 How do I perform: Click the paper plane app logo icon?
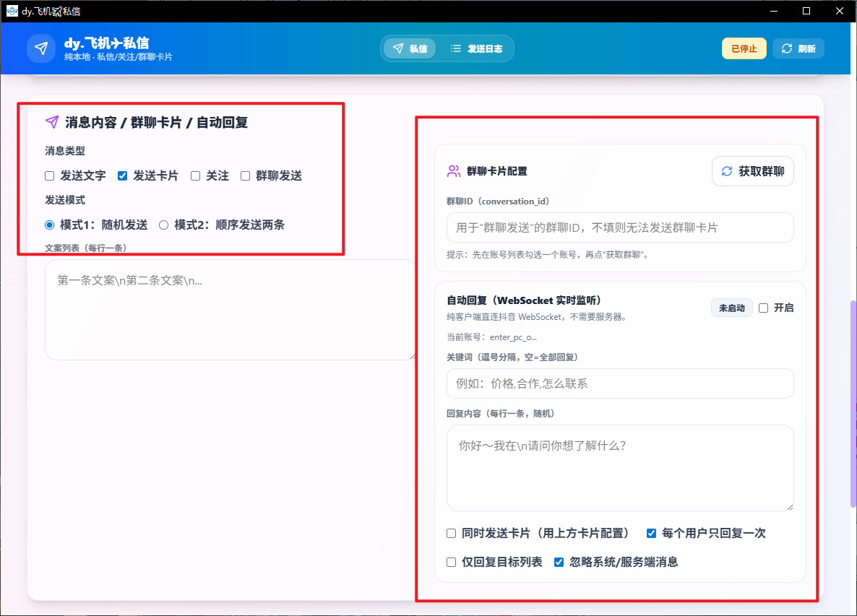[x=41, y=48]
